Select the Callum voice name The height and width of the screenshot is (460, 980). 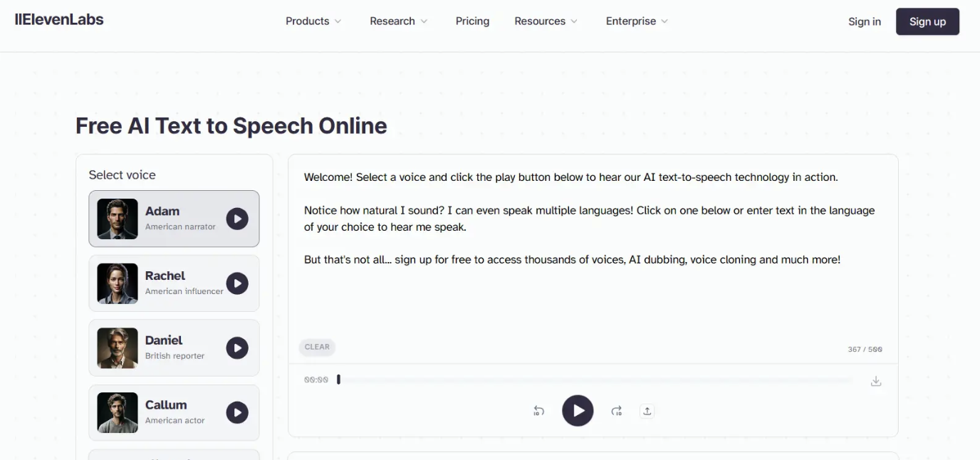coord(166,404)
